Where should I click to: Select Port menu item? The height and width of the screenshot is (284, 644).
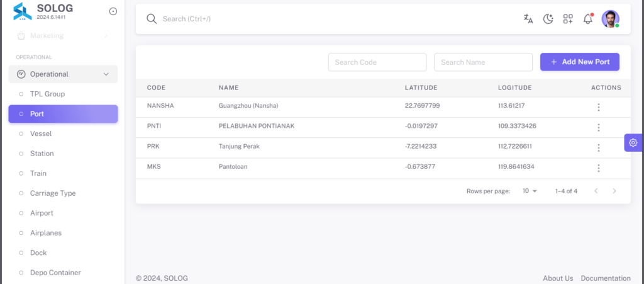(x=64, y=114)
